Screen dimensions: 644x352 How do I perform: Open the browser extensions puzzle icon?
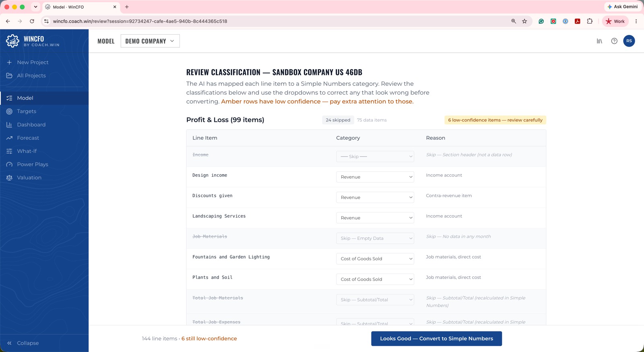click(x=590, y=21)
